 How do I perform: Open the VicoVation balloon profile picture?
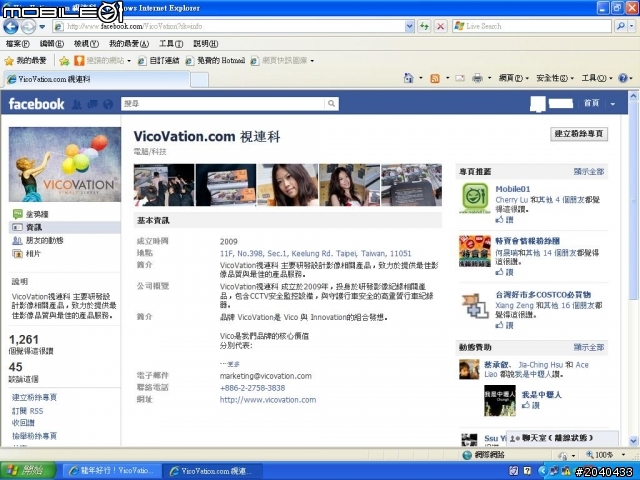[65, 164]
